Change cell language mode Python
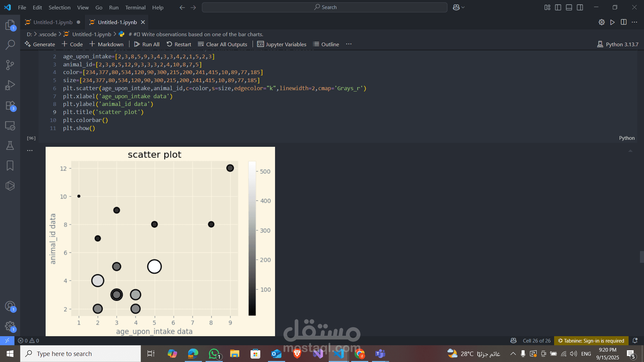The height and width of the screenshot is (362, 644). pyautogui.click(x=627, y=138)
